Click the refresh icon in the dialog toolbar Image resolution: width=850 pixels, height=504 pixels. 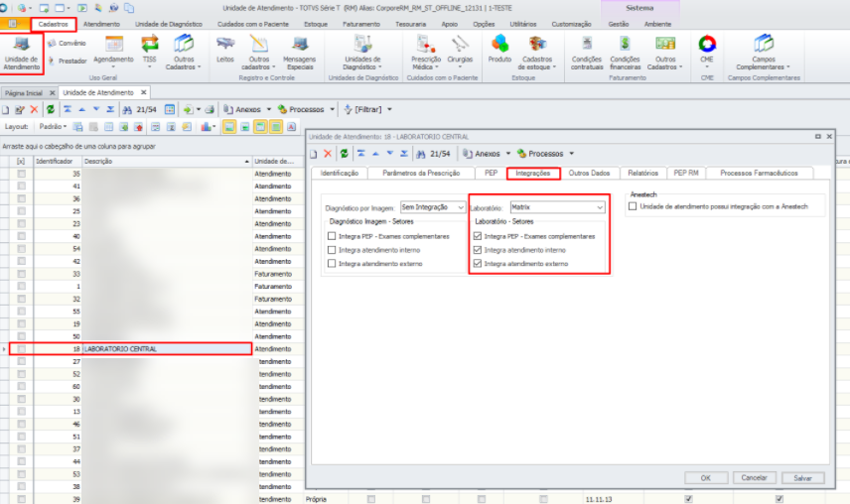click(344, 154)
